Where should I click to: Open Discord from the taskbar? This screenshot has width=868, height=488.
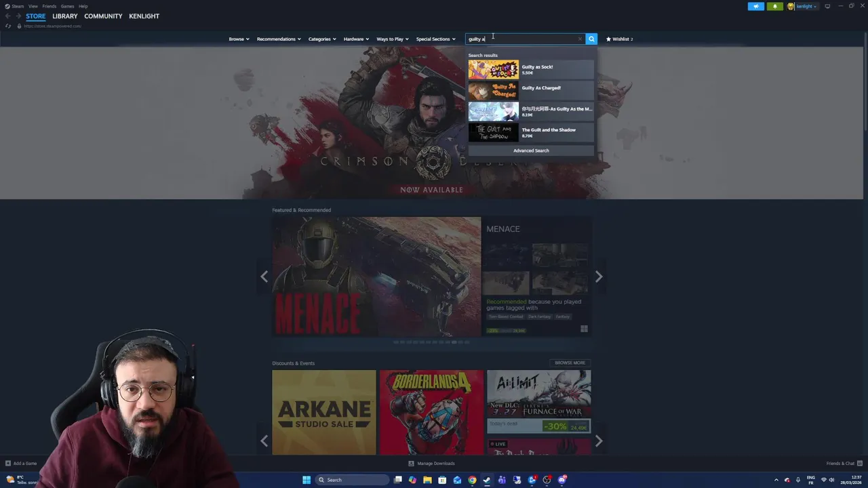561,480
